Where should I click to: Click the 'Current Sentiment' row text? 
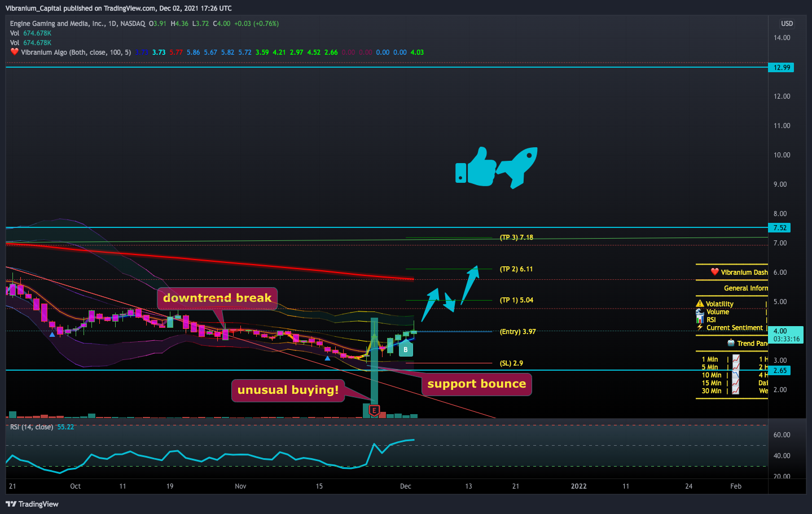coord(734,327)
